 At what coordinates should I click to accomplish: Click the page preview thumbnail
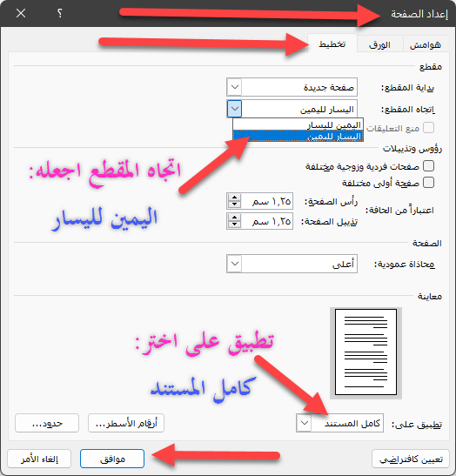(x=365, y=352)
